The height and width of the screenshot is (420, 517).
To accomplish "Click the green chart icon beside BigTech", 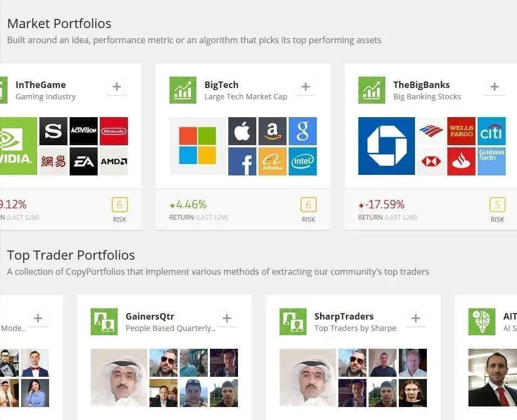I will pos(183,90).
